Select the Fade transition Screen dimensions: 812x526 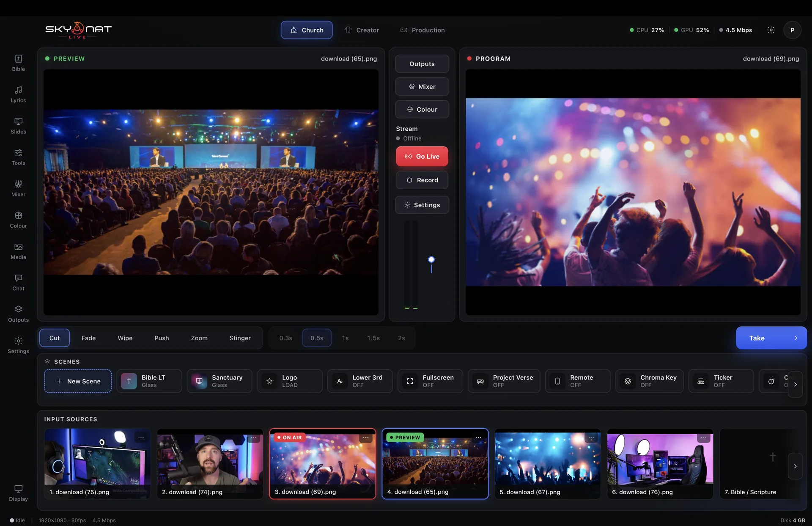(88, 338)
